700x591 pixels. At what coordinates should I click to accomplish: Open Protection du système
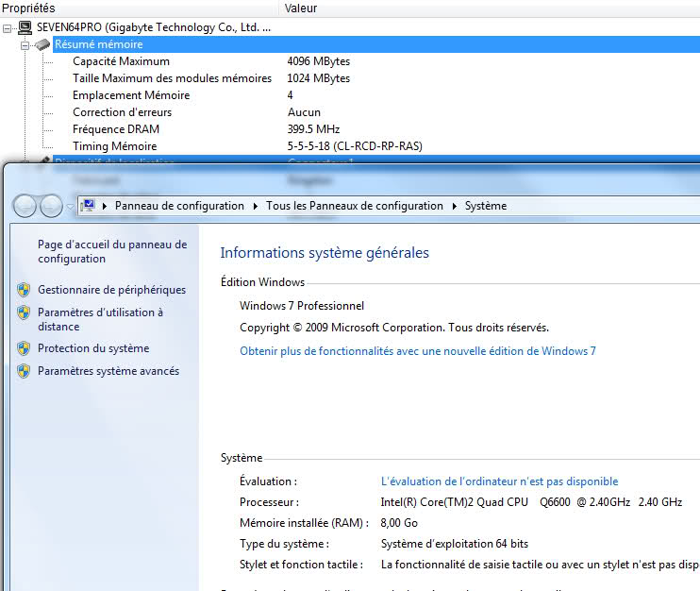[x=93, y=348]
